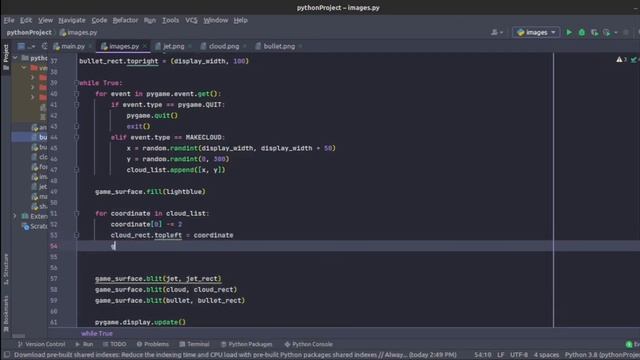
Task: Toggle the Project tool window side tab
Action: pos(6,57)
